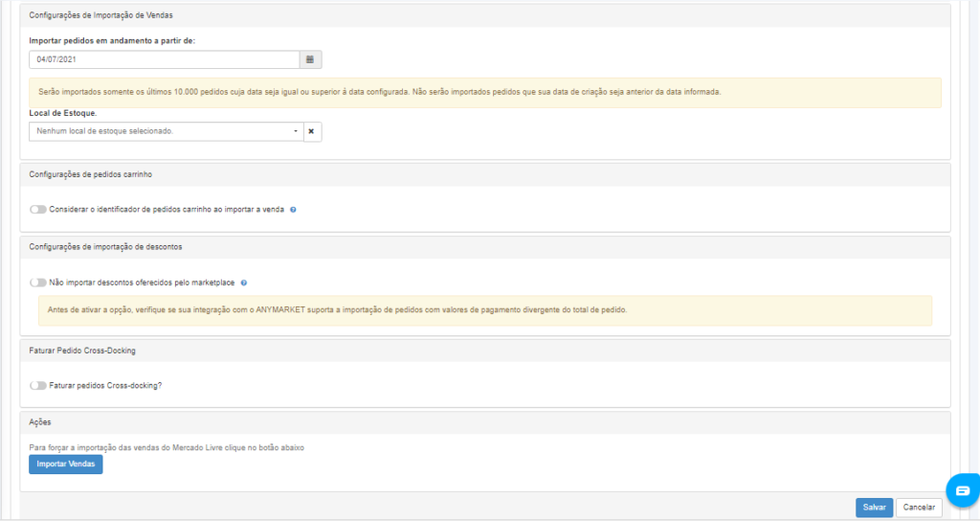Expand the Local de Estoque dropdown

coord(167,131)
